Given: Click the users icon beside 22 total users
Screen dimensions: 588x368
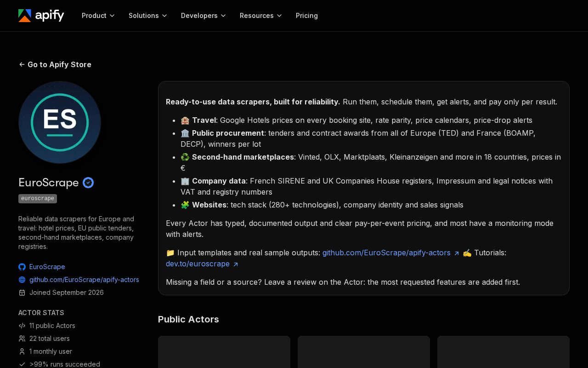Looking at the screenshot, I should point(22,339).
